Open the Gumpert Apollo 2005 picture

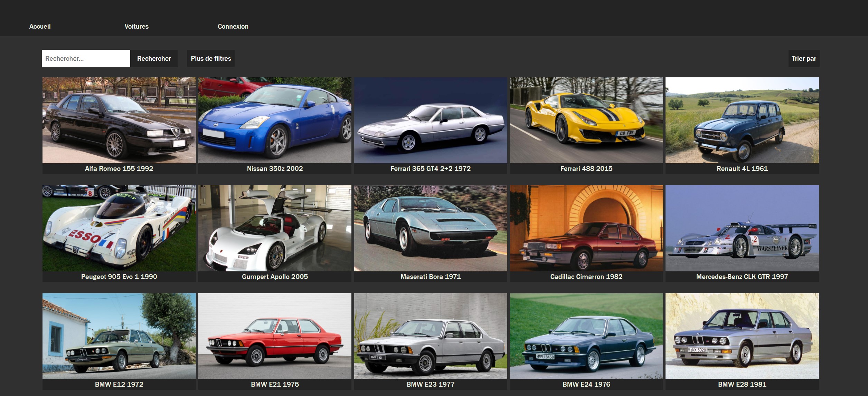point(275,228)
